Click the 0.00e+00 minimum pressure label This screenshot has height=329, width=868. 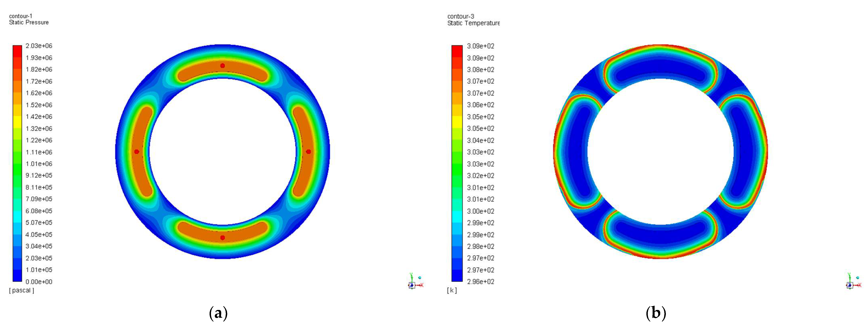click(x=39, y=281)
